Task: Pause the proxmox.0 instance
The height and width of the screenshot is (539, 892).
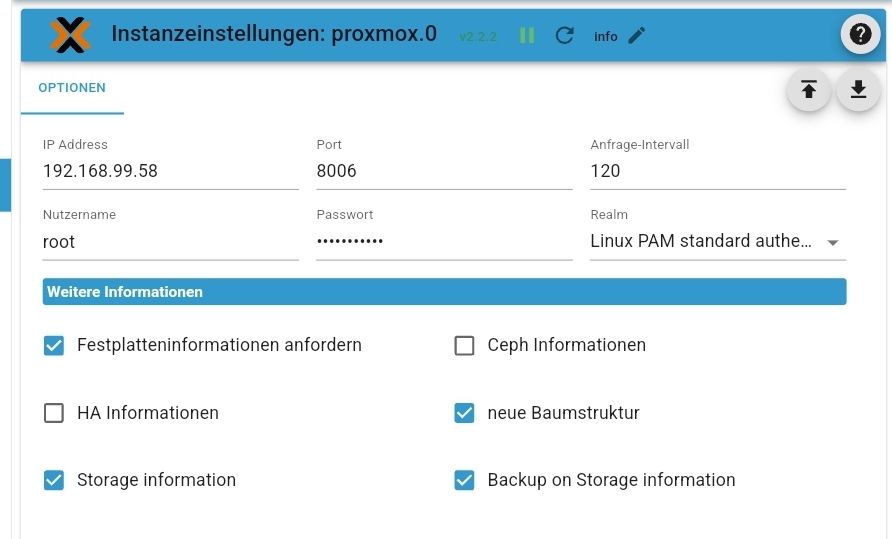Action: tap(527, 36)
